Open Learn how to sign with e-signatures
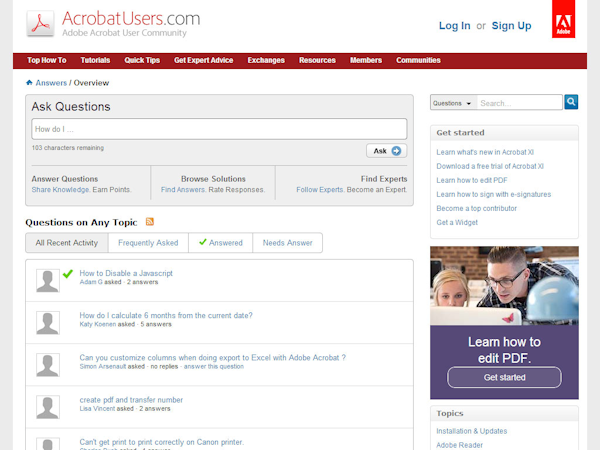Image resolution: width=600 pixels, height=450 pixels. pos(494,194)
